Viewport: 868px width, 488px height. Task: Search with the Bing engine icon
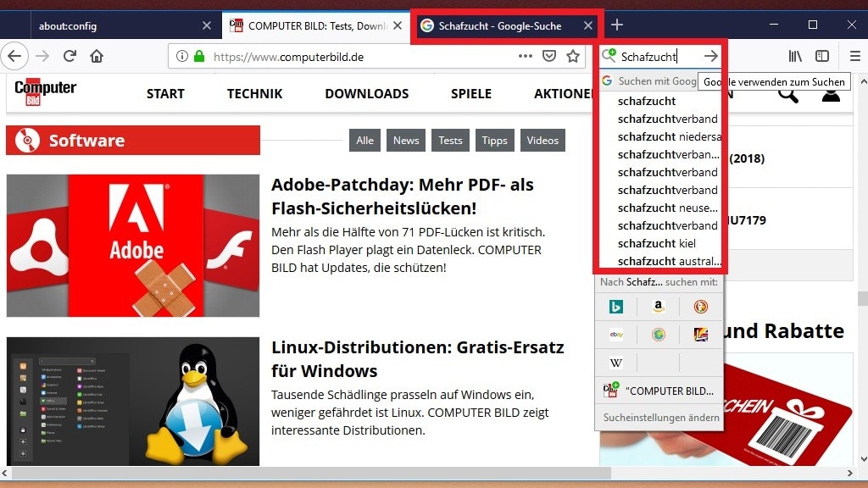click(615, 307)
